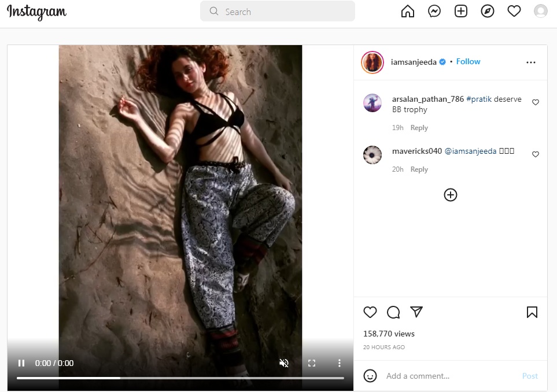Open emoji picker in comment box
Screen dimensions: 557x392
coord(370,376)
